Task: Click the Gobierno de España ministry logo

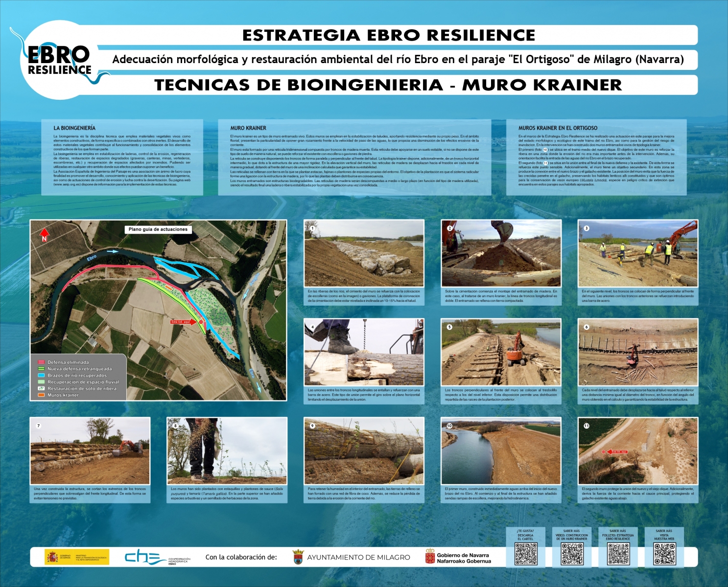Action: (77, 557)
